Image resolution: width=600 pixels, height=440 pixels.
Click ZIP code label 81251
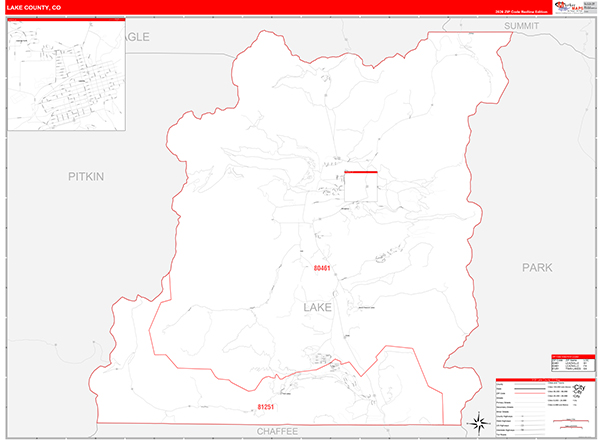coord(266,407)
